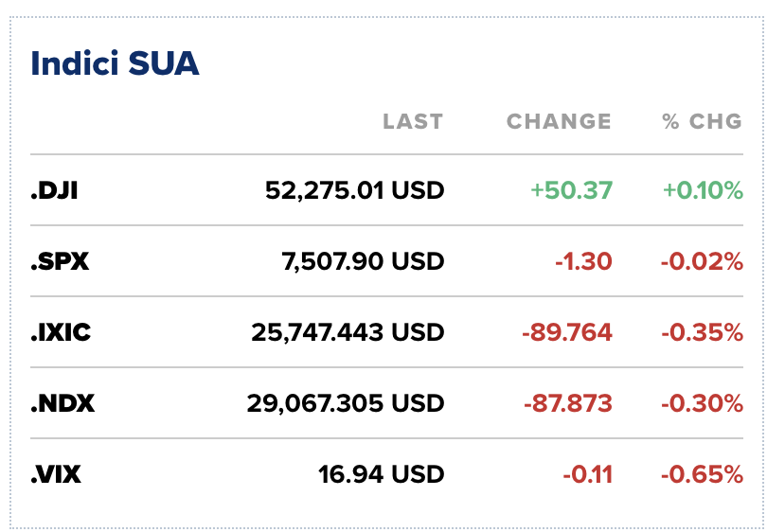Click the 52,275.01 USD last price

point(355,190)
